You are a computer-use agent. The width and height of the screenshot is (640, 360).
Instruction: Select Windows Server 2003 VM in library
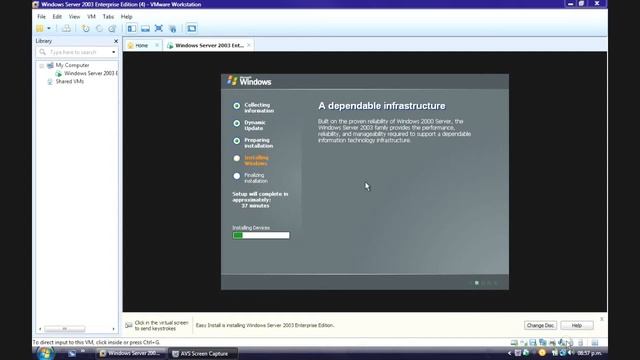[91, 73]
